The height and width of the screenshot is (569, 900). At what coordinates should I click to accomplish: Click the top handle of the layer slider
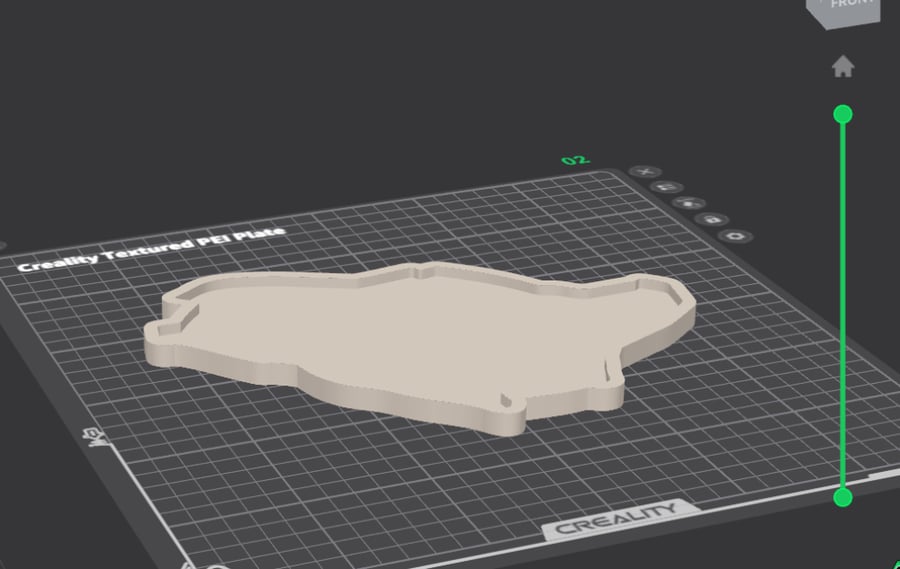[x=843, y=114]
